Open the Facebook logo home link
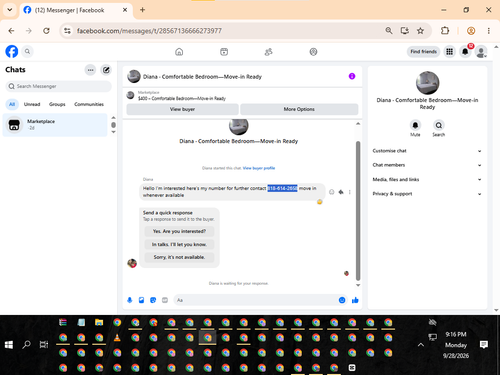Viewport: 500px width, 375px height. click(x=12, y=52)
